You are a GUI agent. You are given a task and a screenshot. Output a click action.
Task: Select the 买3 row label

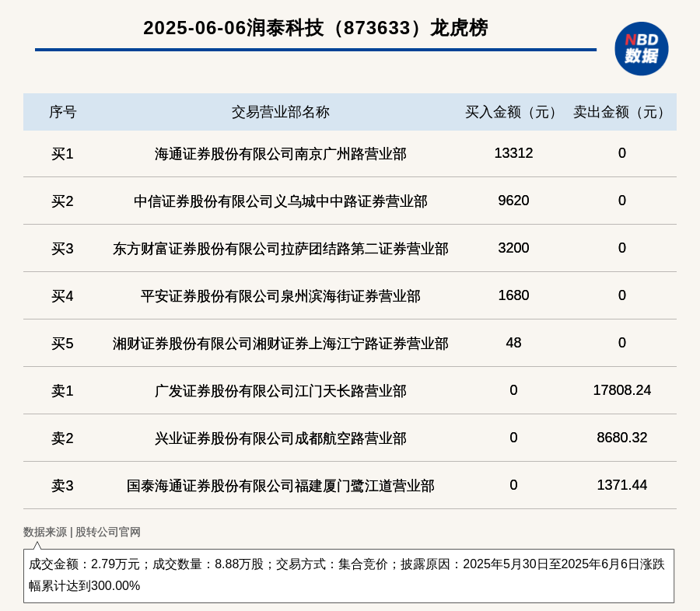coord(62,249)
